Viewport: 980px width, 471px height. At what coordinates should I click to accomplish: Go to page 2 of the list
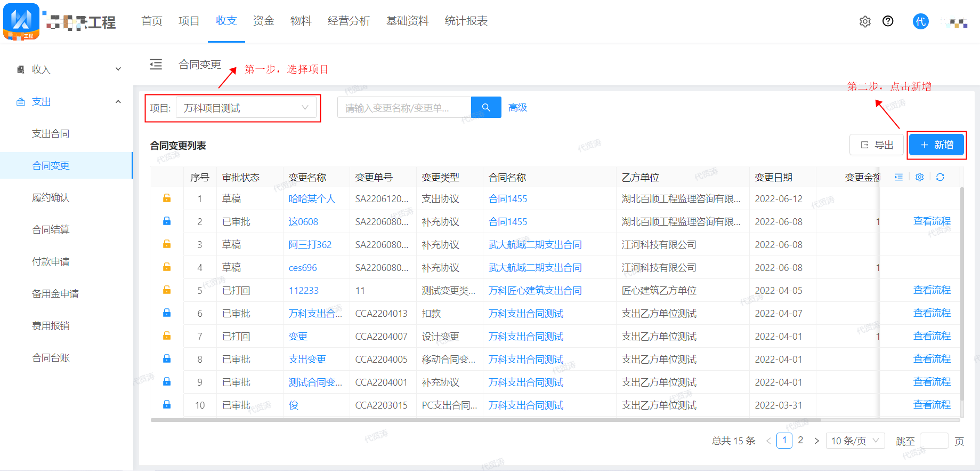[x=800, y=440]
